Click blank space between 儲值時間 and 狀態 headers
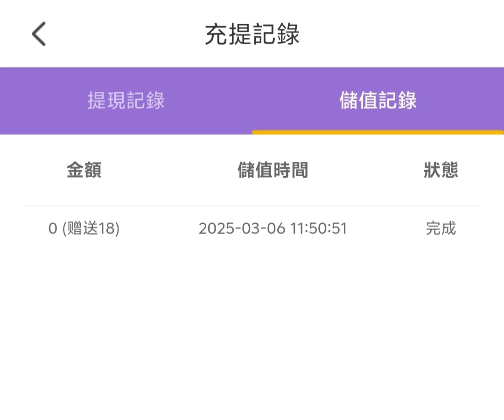 click(x=366, y=170)
